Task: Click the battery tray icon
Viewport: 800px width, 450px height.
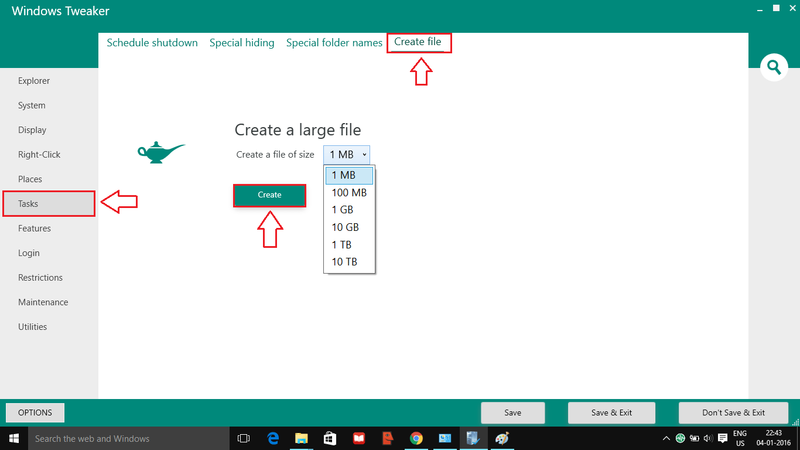Action: (x=694, y=438)
